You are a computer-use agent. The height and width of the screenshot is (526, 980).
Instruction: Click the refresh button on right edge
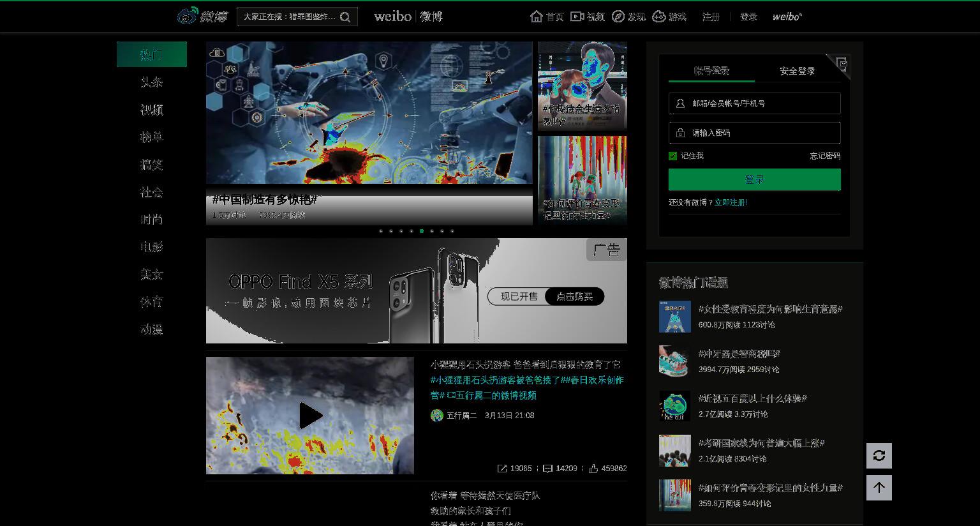click(x=879, y=456)
